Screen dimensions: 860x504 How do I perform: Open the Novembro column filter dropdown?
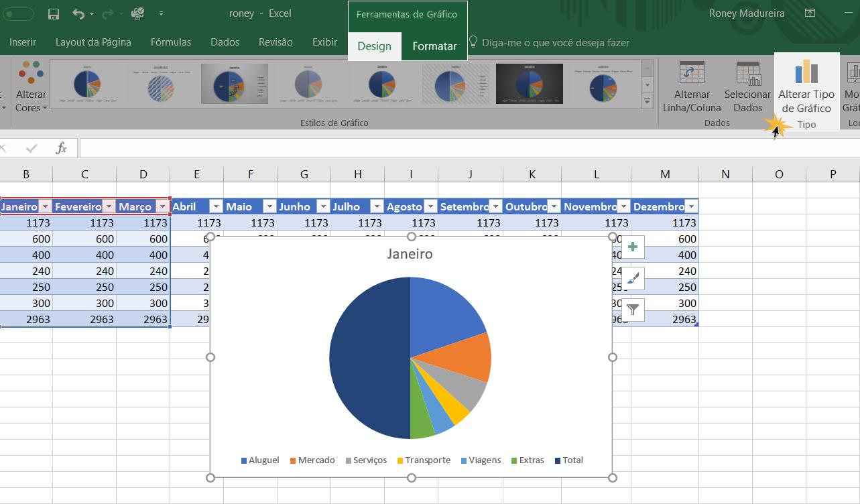[x=623, y=206]
